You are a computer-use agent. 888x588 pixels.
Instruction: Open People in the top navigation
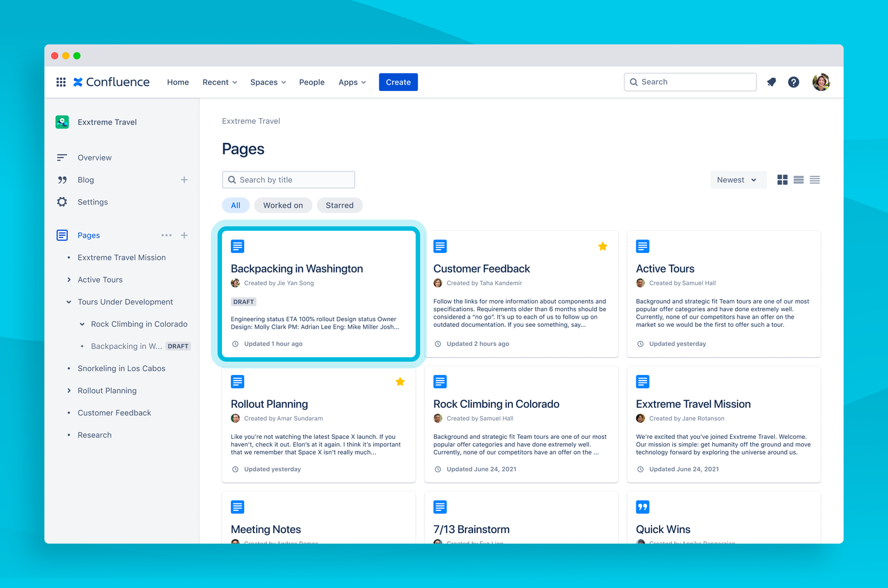click(312, 82)
